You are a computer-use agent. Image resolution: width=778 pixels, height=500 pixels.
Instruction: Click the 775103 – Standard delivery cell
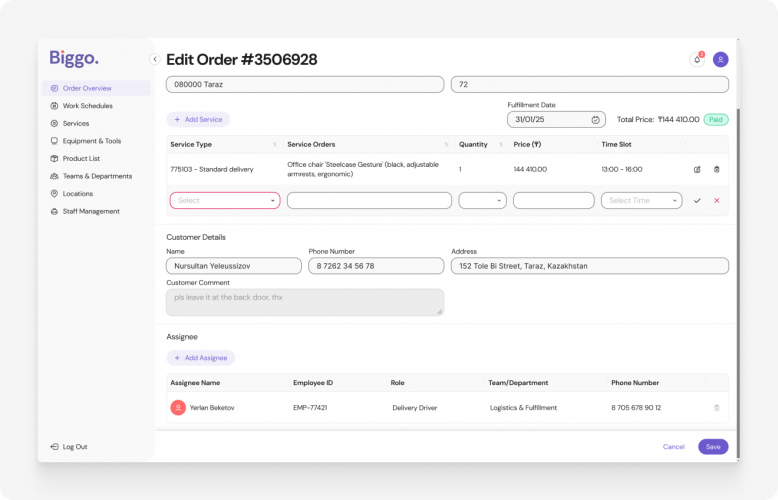(212, 170)
